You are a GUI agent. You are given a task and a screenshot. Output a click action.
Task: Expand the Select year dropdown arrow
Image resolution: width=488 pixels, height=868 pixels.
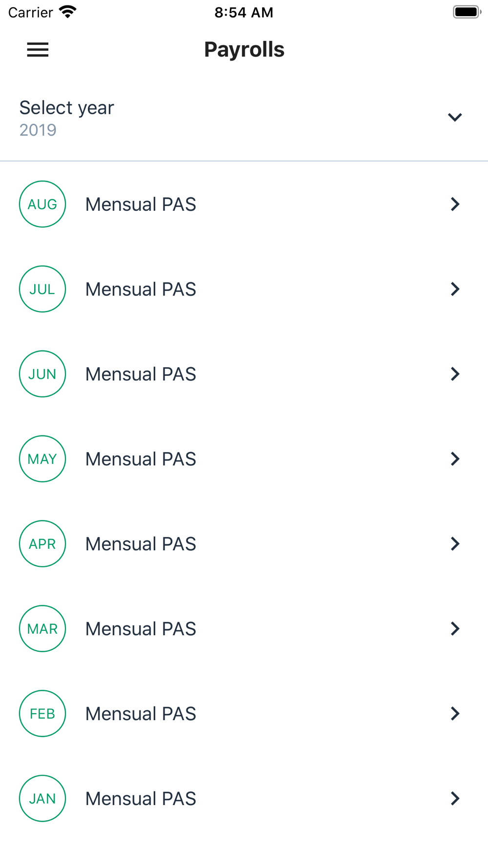pyautogui.click(x=455, y=117)
